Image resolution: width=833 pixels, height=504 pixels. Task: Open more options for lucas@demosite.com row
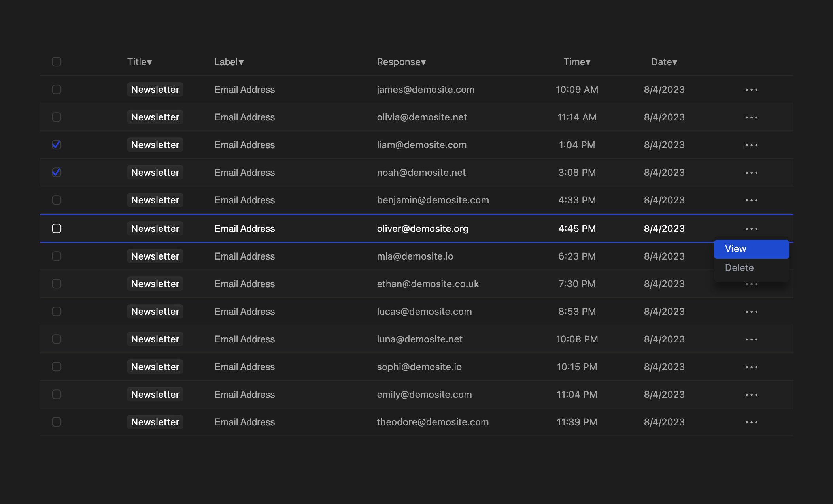pos(751,312)
